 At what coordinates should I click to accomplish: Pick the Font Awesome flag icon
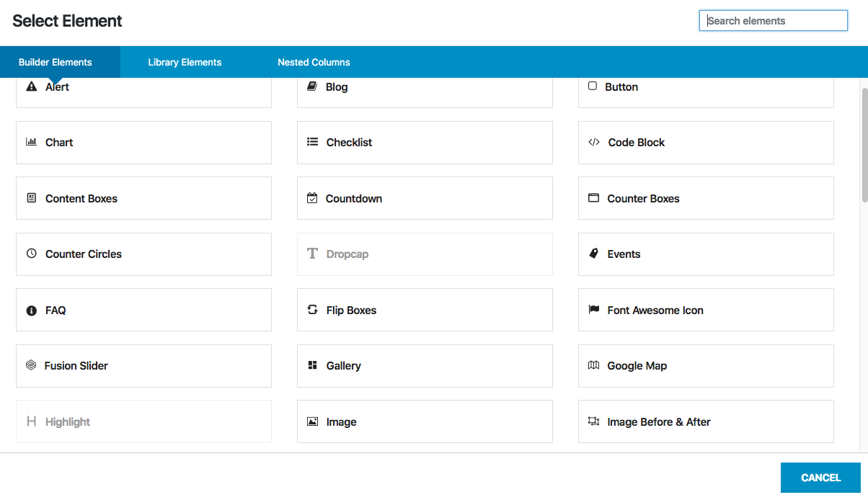coord(593,310)
